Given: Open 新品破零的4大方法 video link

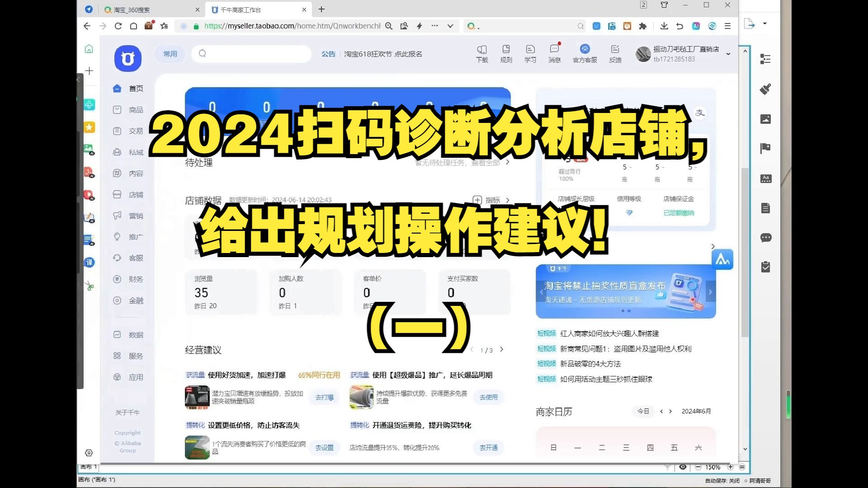Looking at the screenshot, I should point(590,364).
